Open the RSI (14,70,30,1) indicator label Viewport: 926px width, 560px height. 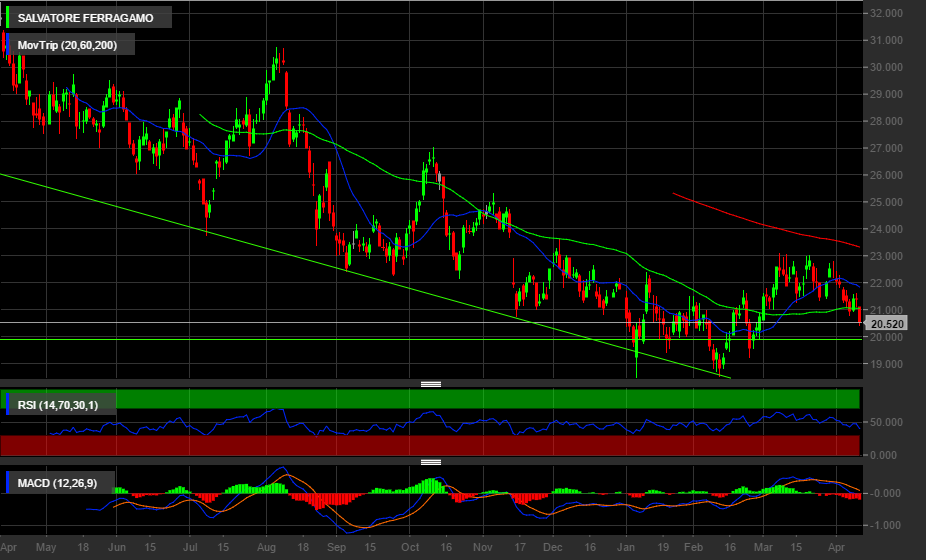(60, 404)
